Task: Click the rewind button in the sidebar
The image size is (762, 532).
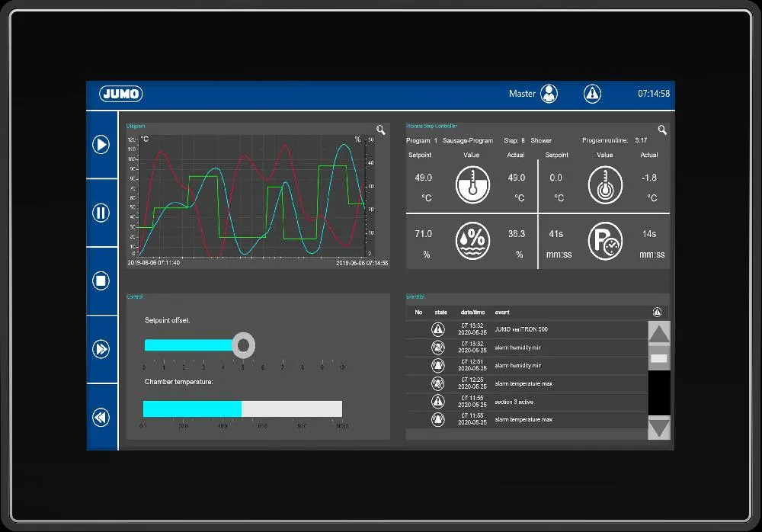Action: [x=101, y=417]
